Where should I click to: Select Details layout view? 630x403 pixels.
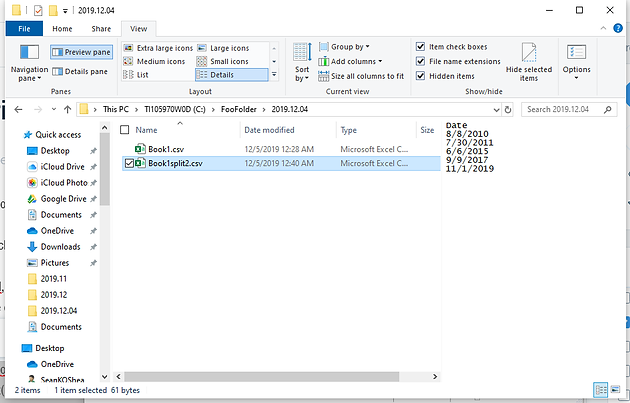pos(231,75)
